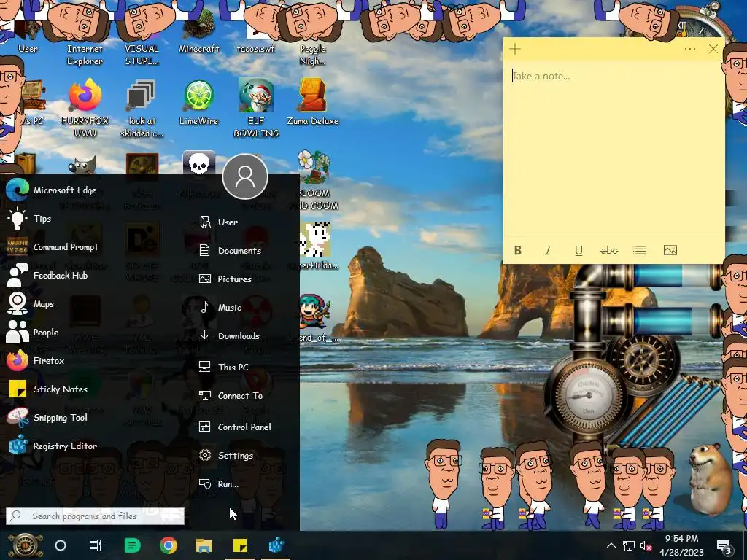Click the user account avatar picture
This screenshot has height=560, width=747.
(245, 176)
